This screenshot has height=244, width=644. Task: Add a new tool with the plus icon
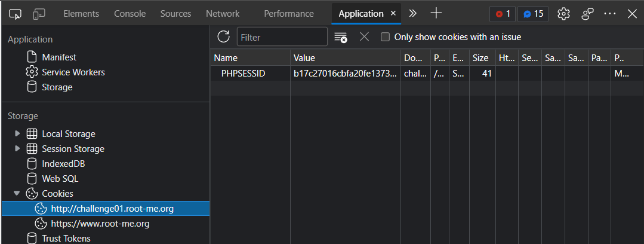[x=436, y=14]
